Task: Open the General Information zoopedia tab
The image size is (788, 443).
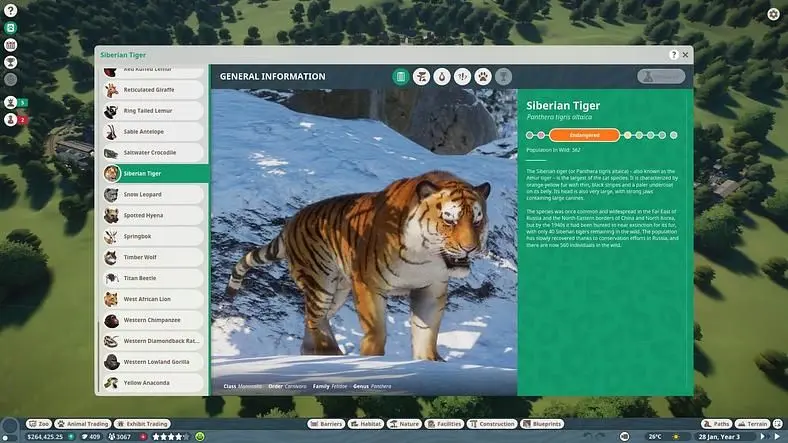Action: (x=401, y=77)
